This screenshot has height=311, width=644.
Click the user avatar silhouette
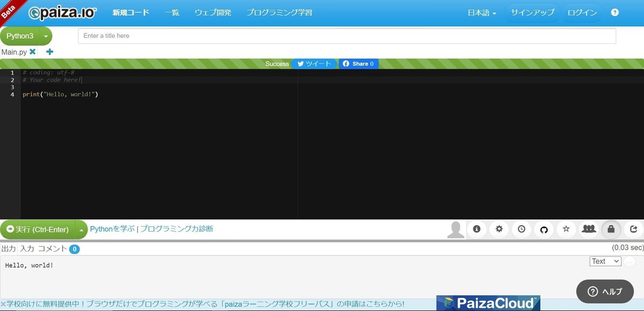(455, 229)
